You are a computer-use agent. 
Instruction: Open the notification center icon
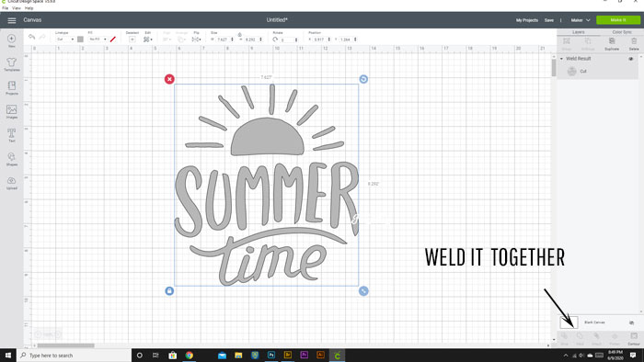[x=633, y=355]
